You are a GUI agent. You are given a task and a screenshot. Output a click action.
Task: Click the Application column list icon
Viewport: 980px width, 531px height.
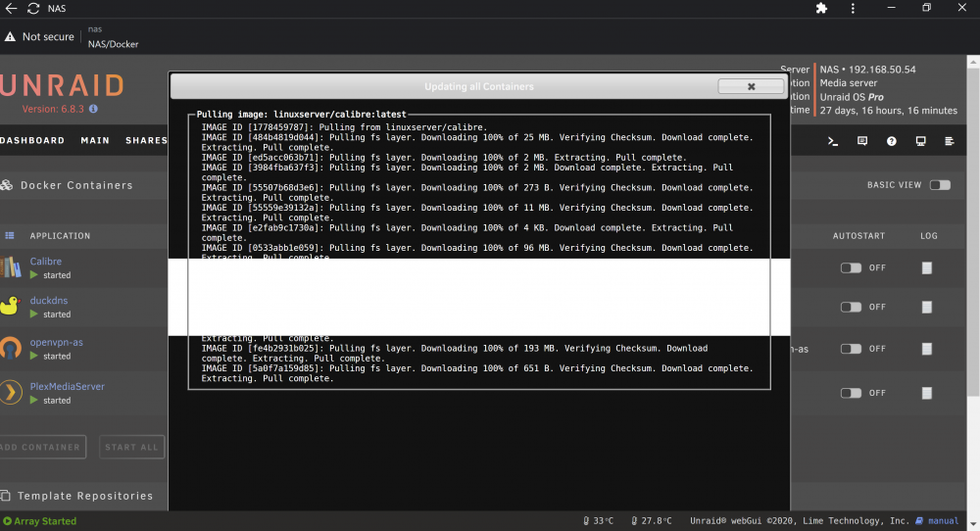[x=10, y=235]
